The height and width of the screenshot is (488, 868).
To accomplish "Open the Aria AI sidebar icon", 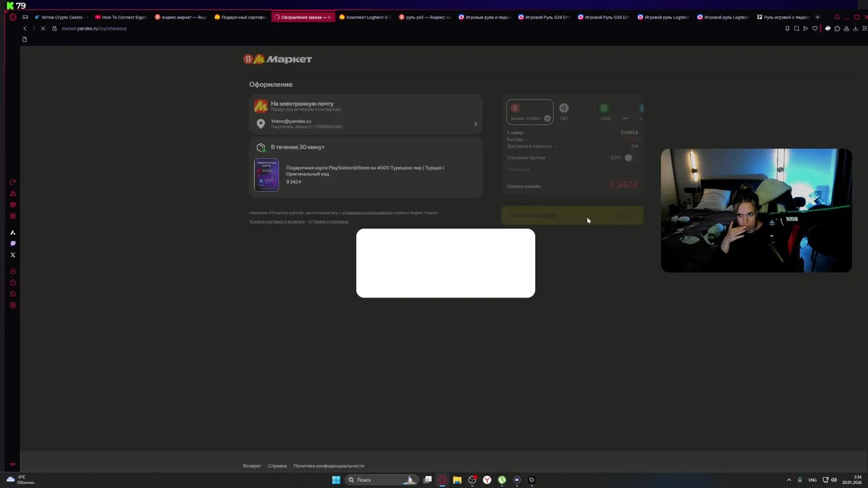I will click(13, 232).
